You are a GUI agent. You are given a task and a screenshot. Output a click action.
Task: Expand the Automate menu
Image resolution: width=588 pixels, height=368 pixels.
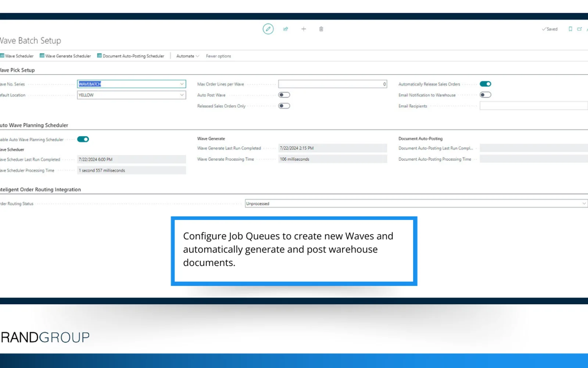(x=187, y=56)
